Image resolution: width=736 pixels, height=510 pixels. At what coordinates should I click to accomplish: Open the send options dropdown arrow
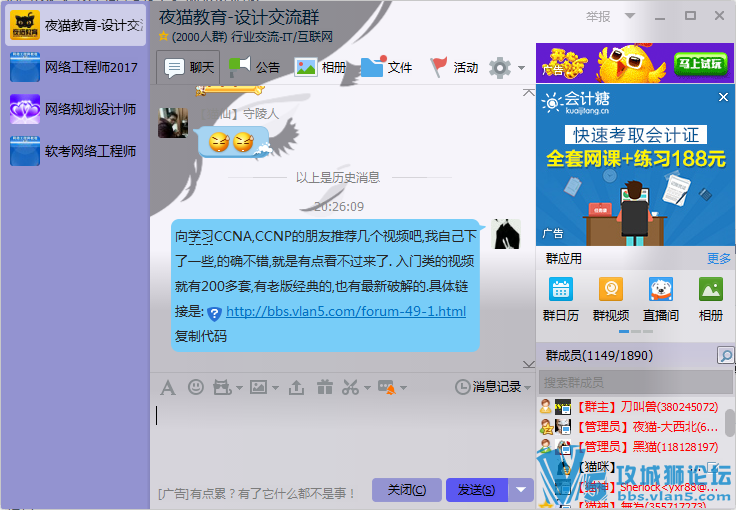coord(521,490)
